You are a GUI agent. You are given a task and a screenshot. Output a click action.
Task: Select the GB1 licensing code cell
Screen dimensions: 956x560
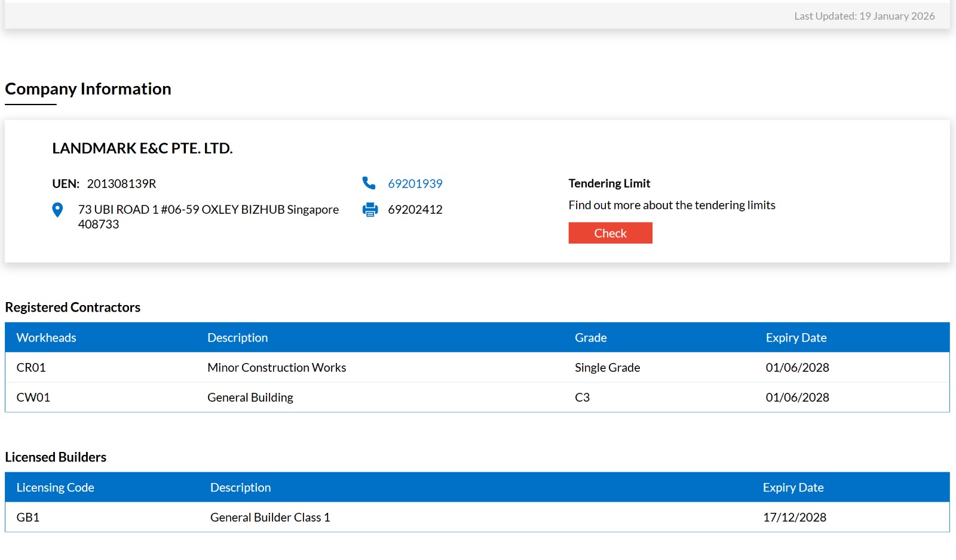click(28, 518)
